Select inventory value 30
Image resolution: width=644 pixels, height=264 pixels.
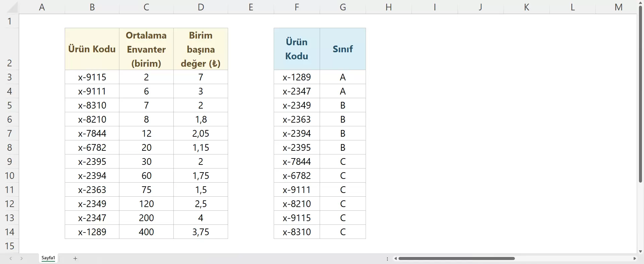146,161
